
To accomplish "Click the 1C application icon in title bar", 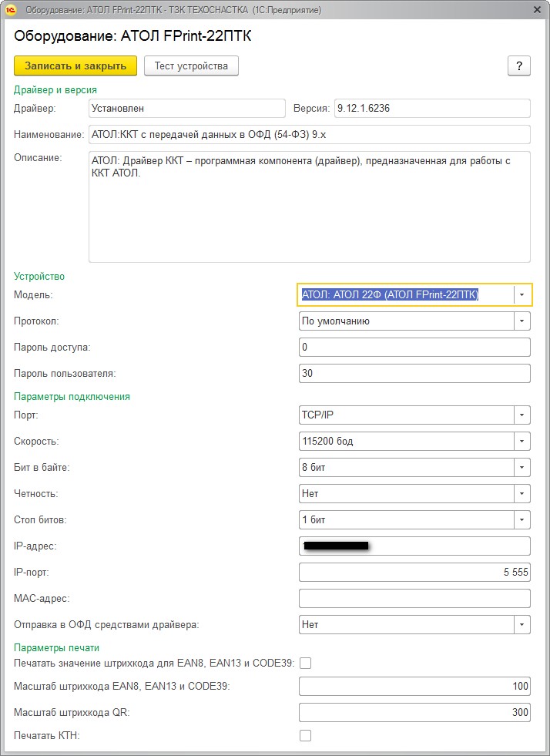I will (x=11, y=10).
